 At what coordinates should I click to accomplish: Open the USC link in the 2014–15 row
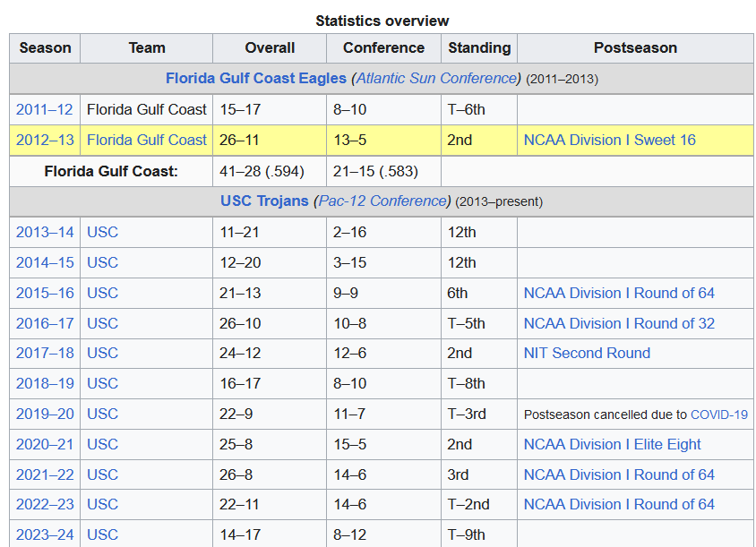coord(102,262)
